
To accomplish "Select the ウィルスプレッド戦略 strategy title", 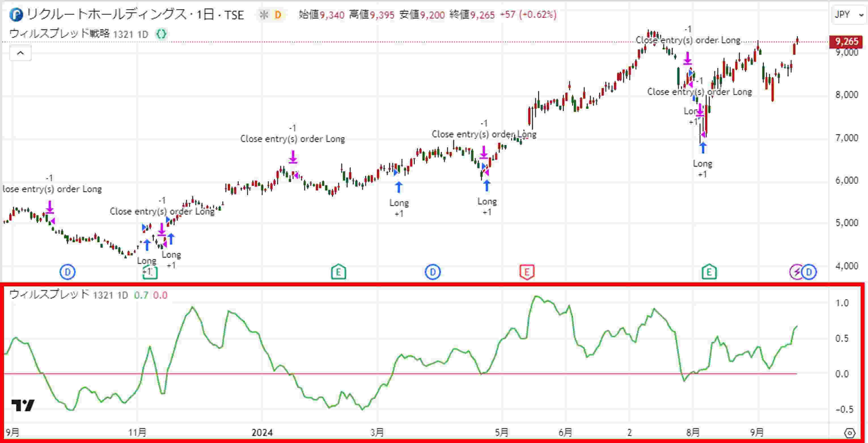I will click(x=59, y=34).
